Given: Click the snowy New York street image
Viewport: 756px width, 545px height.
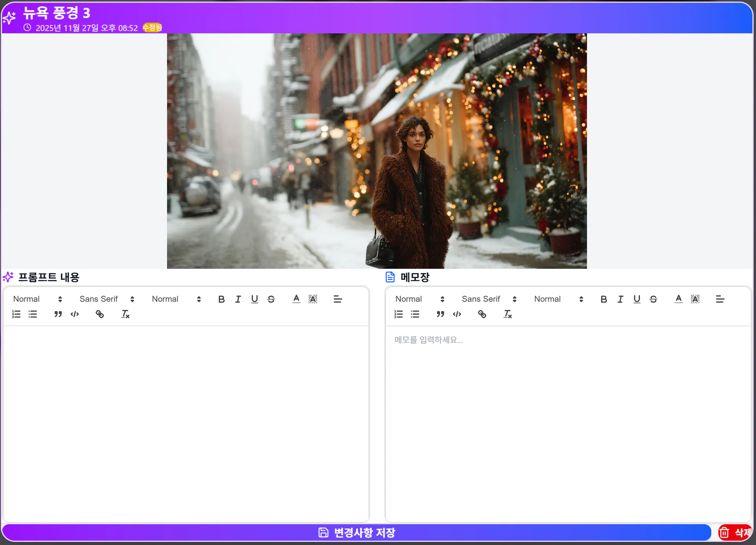Looking at the screenshot, I should click(x=377, y=151).
